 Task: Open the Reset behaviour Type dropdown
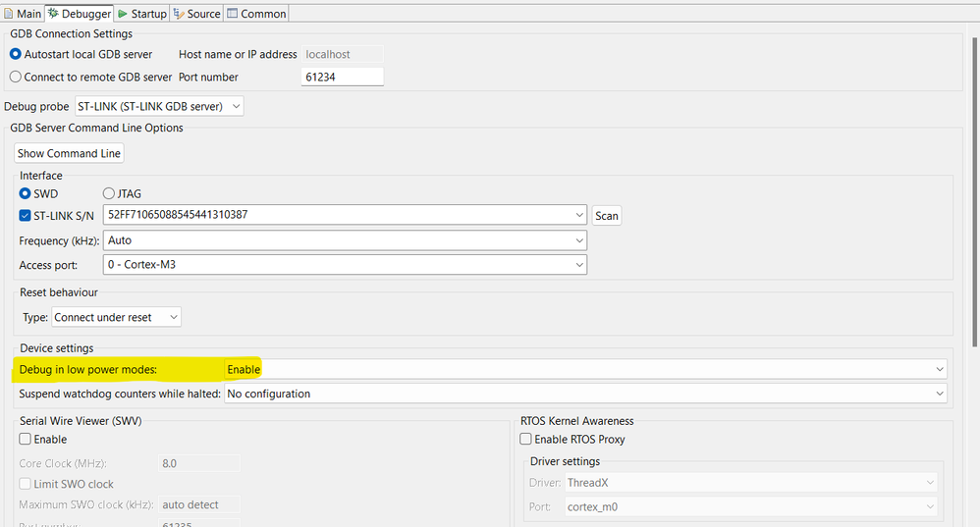coord(116,317)
